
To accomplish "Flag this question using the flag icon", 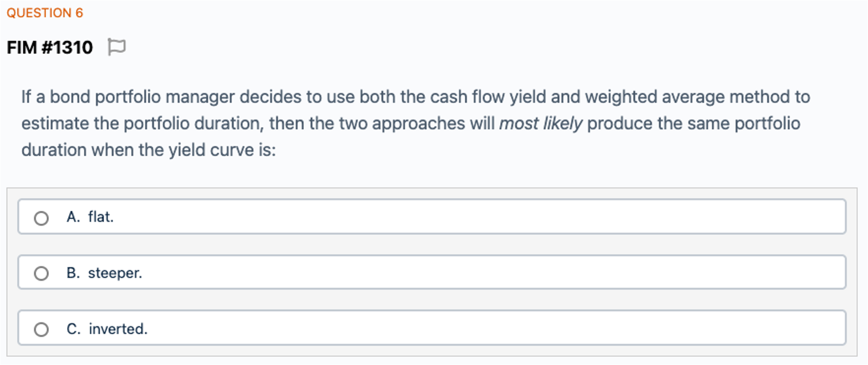I will (117, 47).
